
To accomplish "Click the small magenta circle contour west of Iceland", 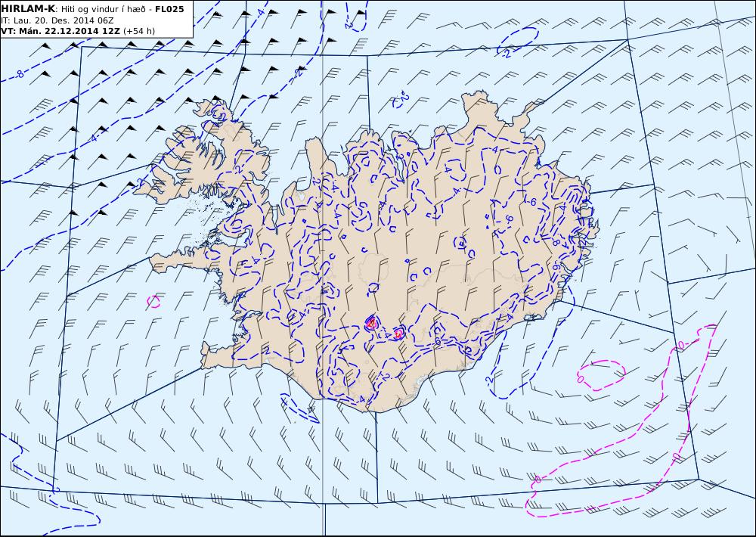I will point(153,302).
